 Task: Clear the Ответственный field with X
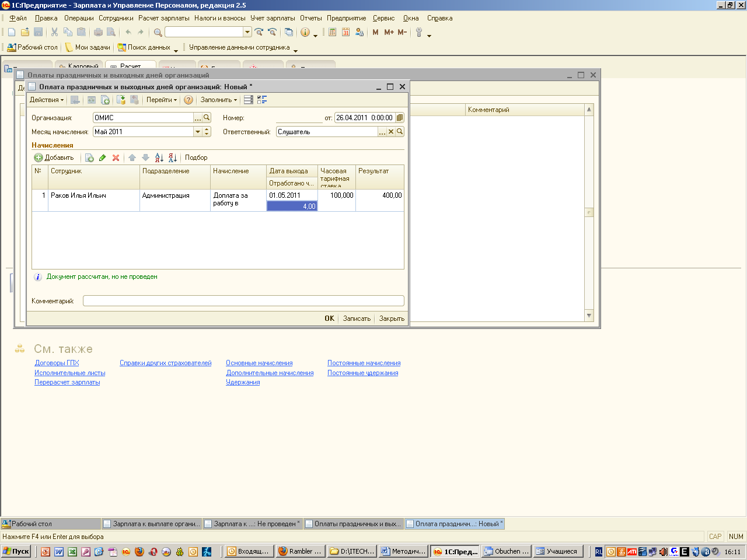pos(391,132)
